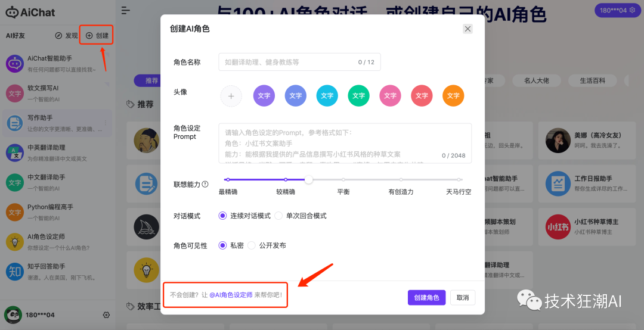Click the 创建角色 button
This screenshot has height=330, width=644.
pos(427,298)
